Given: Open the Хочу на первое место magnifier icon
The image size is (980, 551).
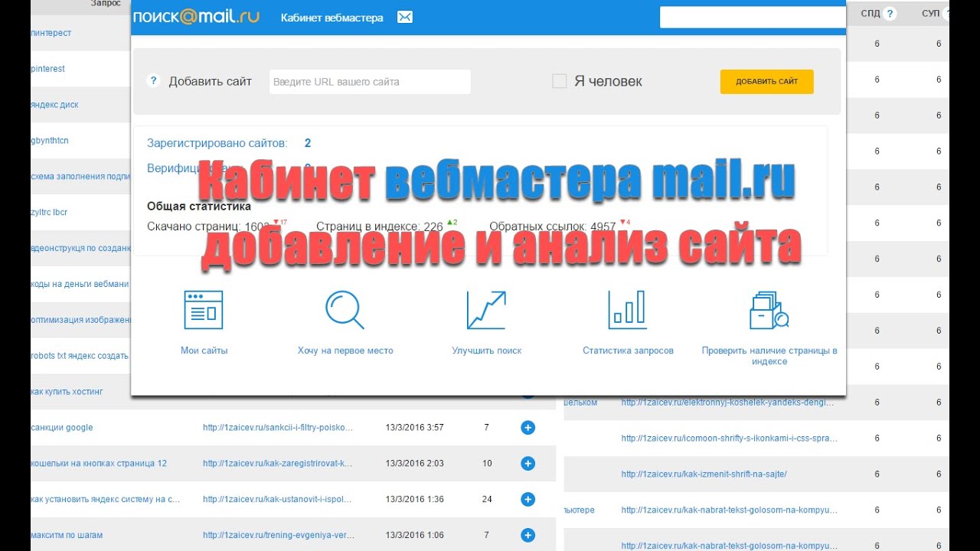Looking at the screenshot, I should (345, 310).
